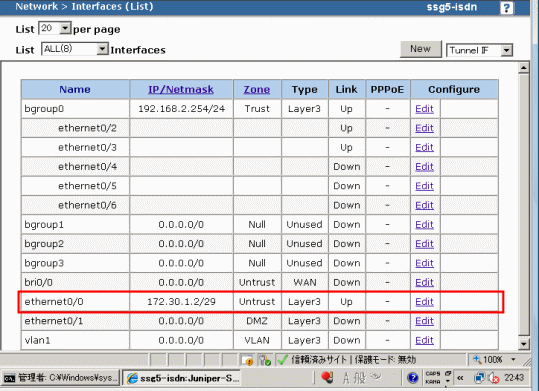Edit the ethernet0/0 interface
Image resolution: width=539 pixels, height=391 pixels.
(x=424, y=302)
